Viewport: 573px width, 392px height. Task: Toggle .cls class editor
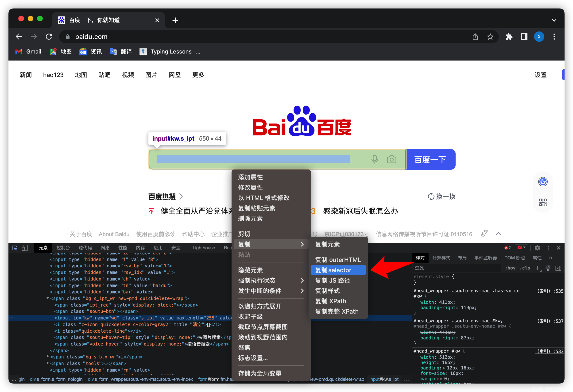click(x=525, y=268)
